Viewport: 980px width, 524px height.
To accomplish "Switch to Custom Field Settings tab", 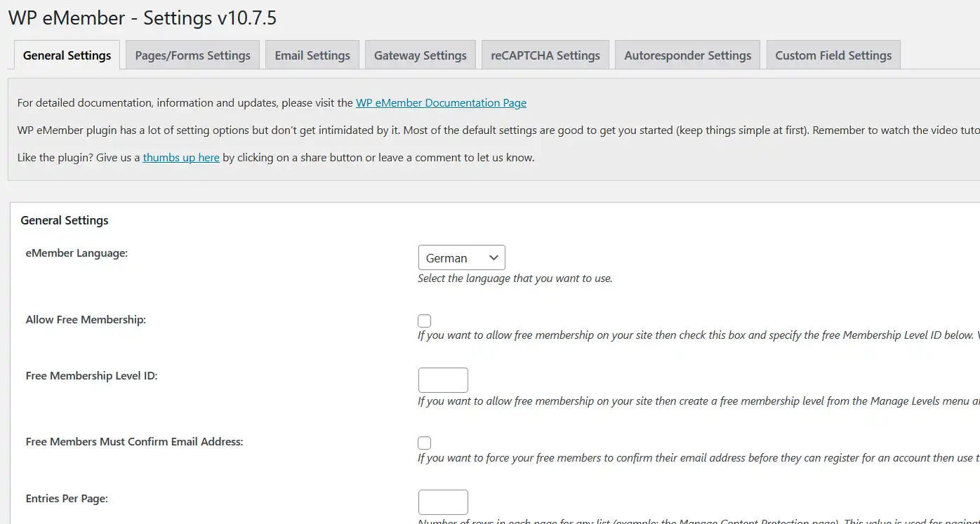I will (x=833, y=55).
